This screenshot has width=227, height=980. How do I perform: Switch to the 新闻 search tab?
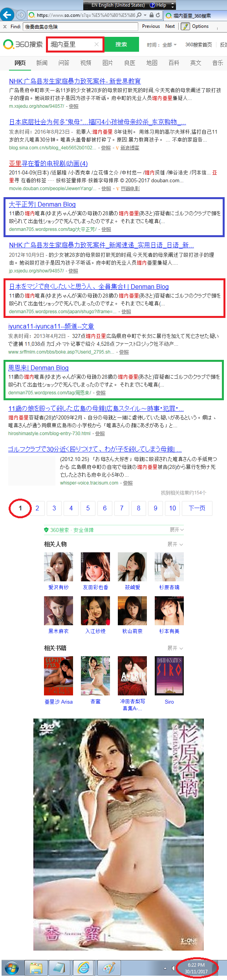(x=42, y=63)
